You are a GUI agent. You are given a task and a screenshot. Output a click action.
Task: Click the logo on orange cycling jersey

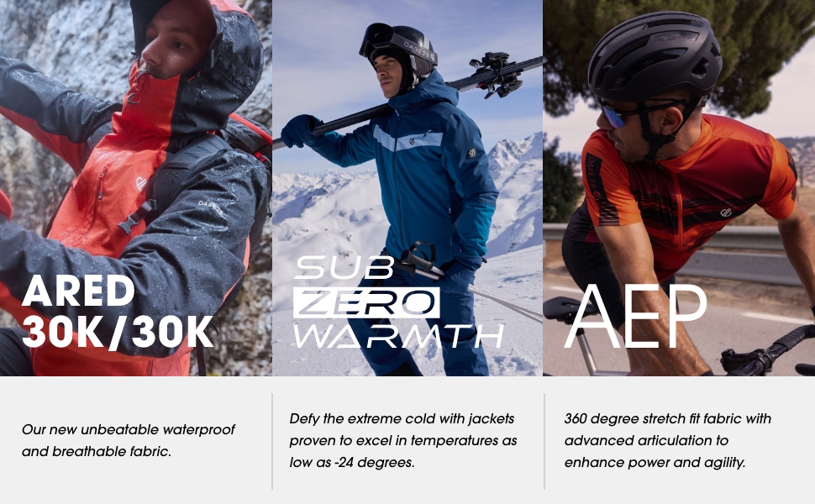[x=726, y=212]
